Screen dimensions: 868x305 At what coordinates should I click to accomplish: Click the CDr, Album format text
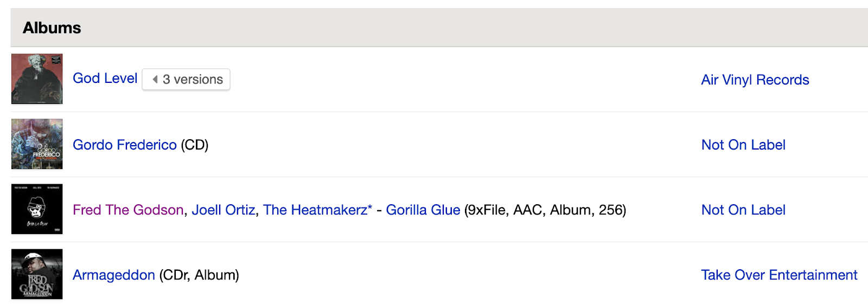[199, 275]
